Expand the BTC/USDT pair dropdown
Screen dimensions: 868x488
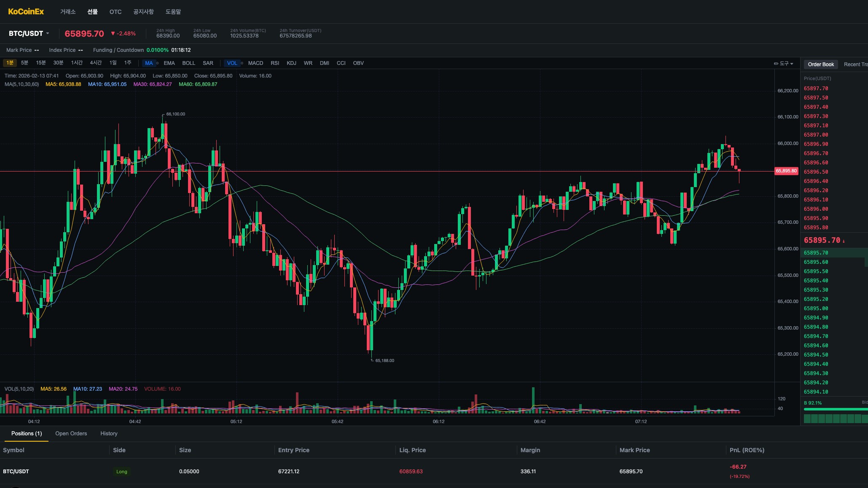click(48, 33)
